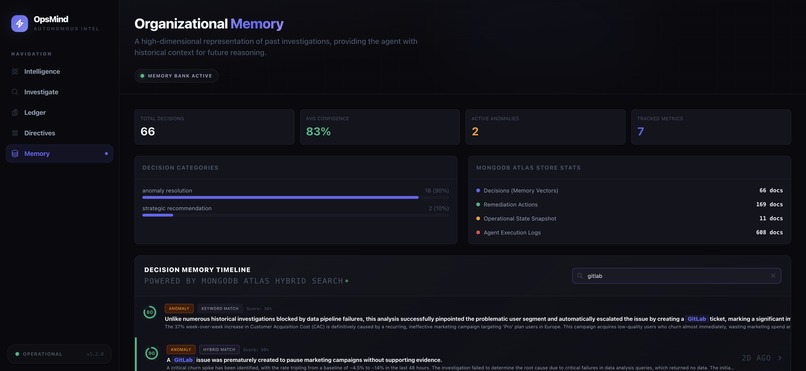Click the green dot beside Remediation Actions

tap(478, 205)
